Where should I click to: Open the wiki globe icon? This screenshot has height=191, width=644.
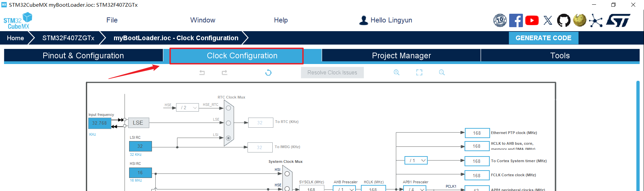pos(580,20)
